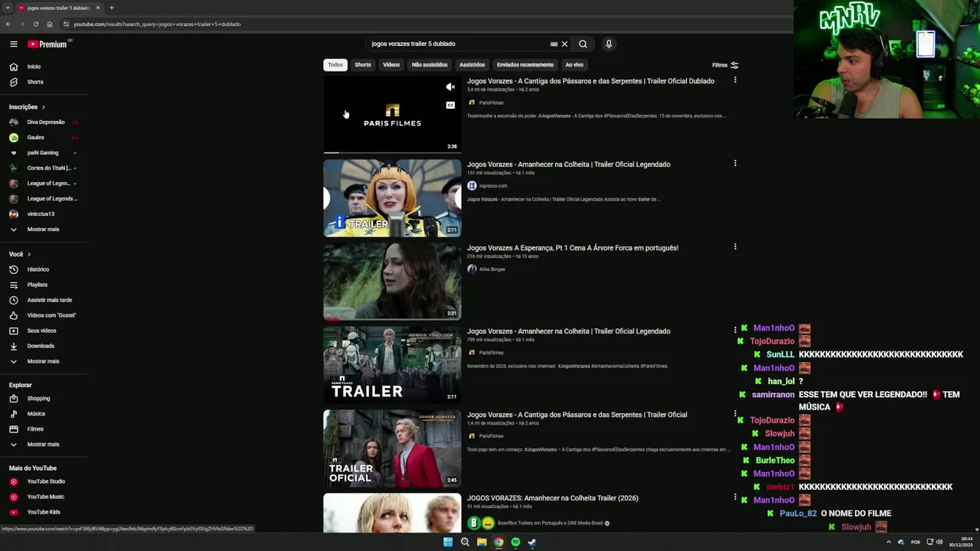Open the Inscrições section arrow
Viewport: 980px width, 551px height.
(x=44, y=107)
